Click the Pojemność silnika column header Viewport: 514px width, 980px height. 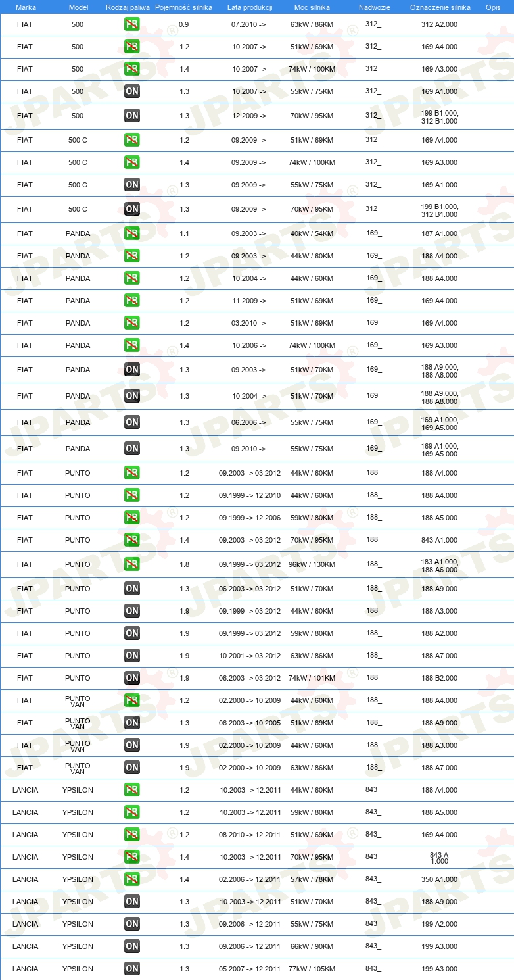point(183,7)
